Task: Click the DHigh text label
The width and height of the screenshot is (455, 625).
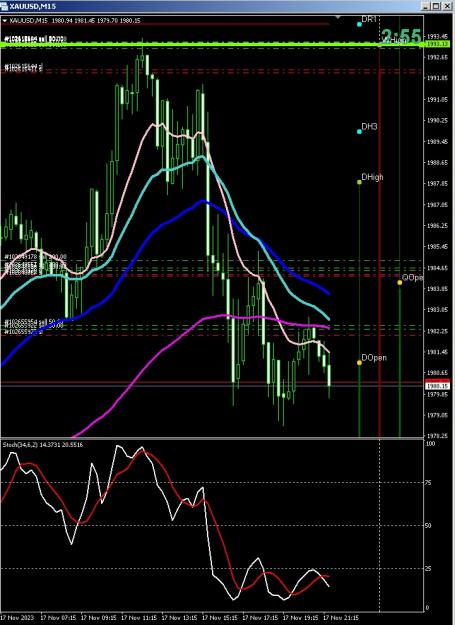Action: pos(373,177)
